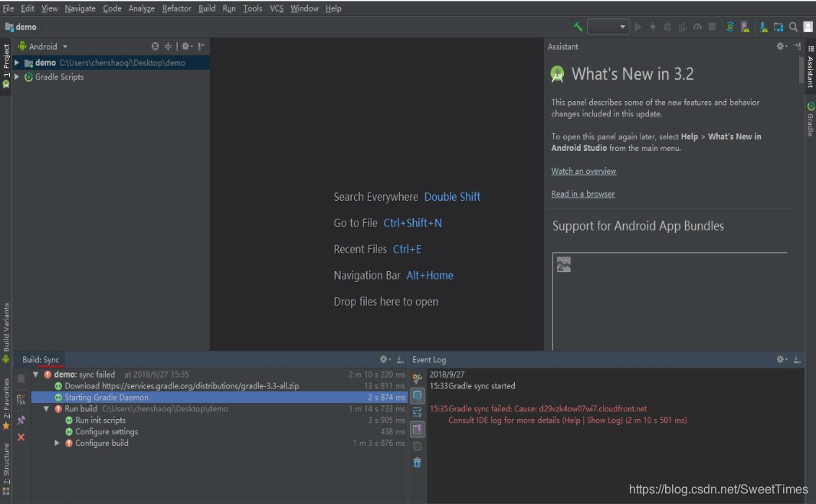Click the Search Everywhere magnifier icon

tap(793, 27)
